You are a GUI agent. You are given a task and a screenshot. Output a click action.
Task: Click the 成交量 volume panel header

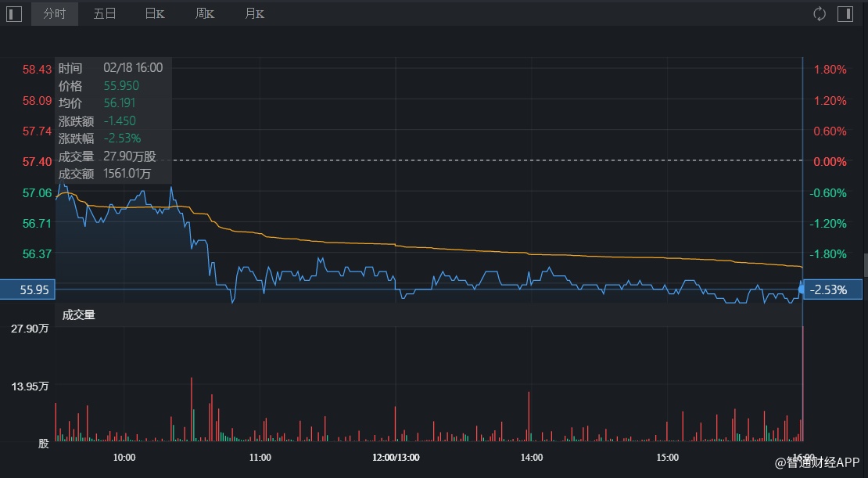coord(78,315)
